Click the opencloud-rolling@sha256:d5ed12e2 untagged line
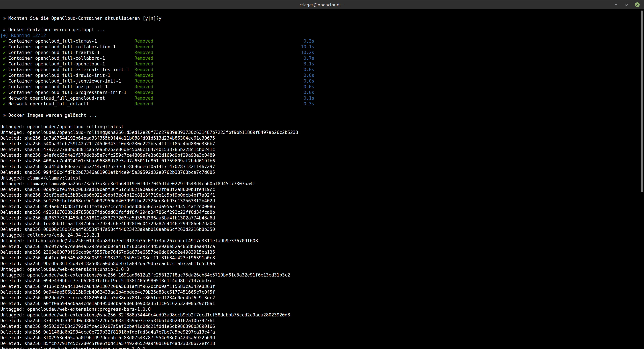This screenshot has height=349, width=644. 149,132
